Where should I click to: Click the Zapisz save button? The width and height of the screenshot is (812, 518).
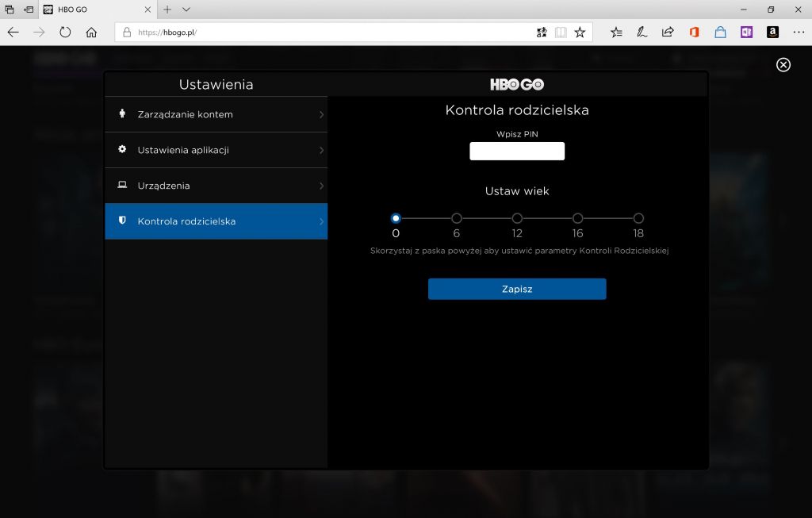(x=517, y=289)
